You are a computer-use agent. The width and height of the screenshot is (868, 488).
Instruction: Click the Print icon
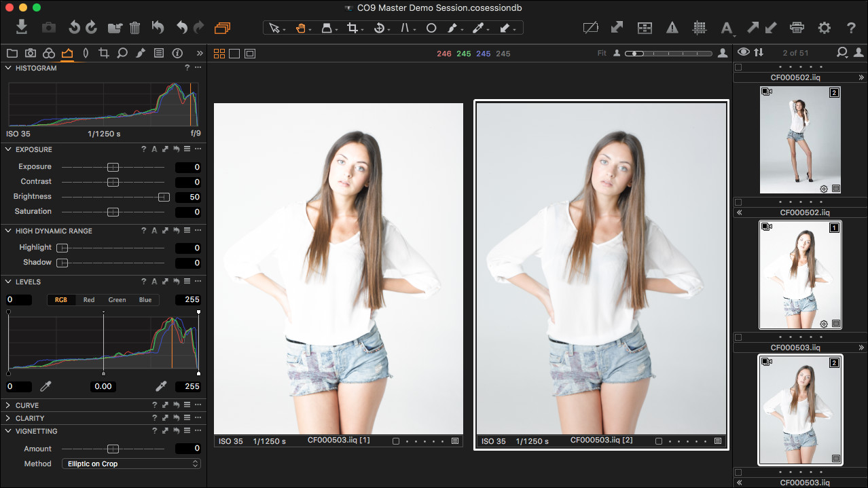tap(797, 28)
